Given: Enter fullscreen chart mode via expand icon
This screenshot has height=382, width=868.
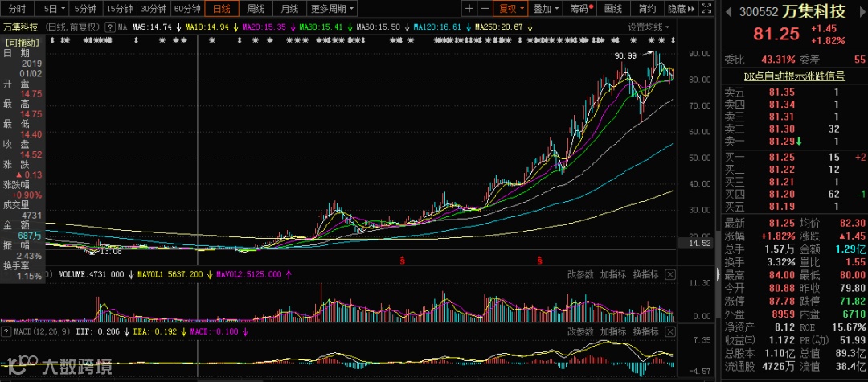Looking at the screenshot, I should (x=706, y=8).
